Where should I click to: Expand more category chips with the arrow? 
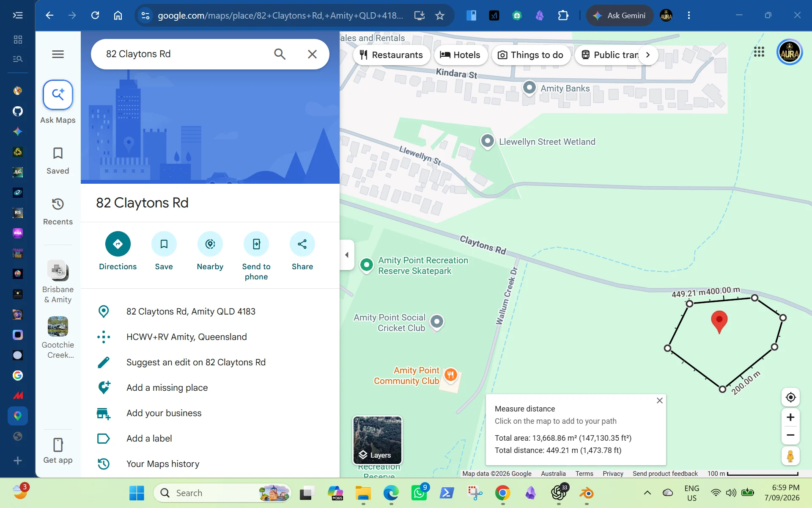(648, 55)
